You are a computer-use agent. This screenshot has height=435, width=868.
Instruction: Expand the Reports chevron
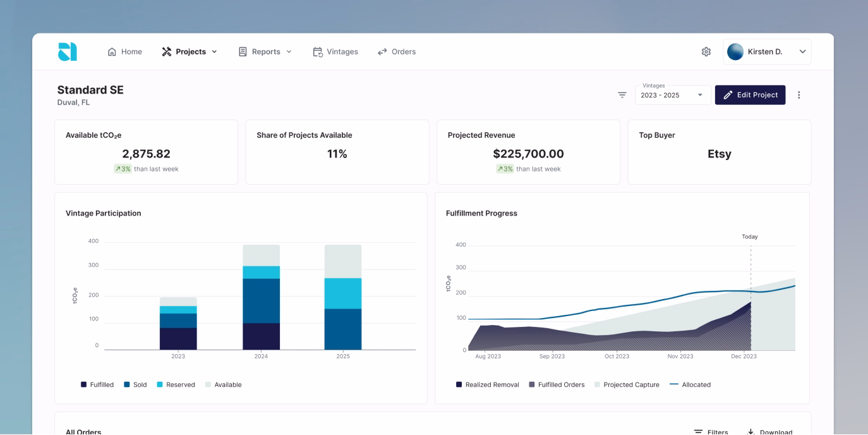289,52
